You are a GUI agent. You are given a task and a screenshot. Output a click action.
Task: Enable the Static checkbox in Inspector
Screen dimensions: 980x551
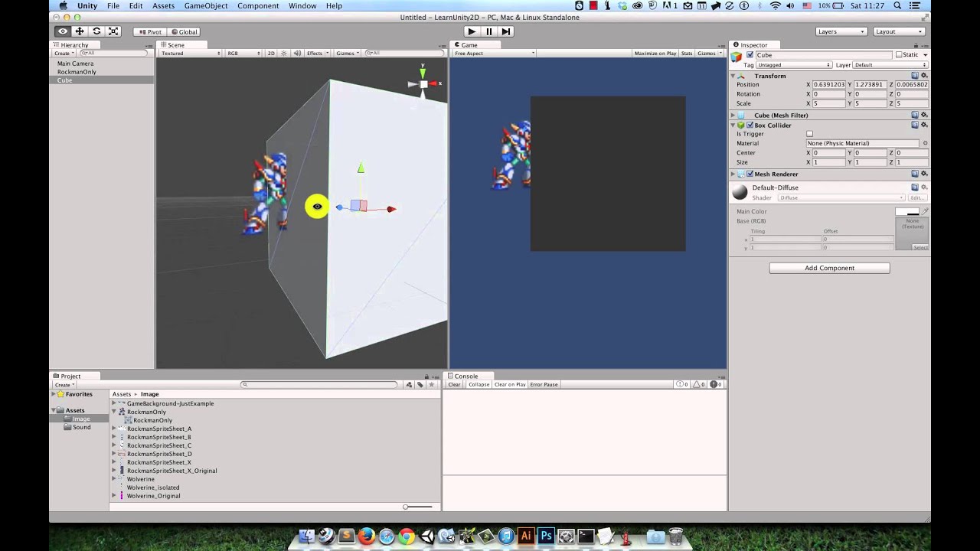[900, 55]
